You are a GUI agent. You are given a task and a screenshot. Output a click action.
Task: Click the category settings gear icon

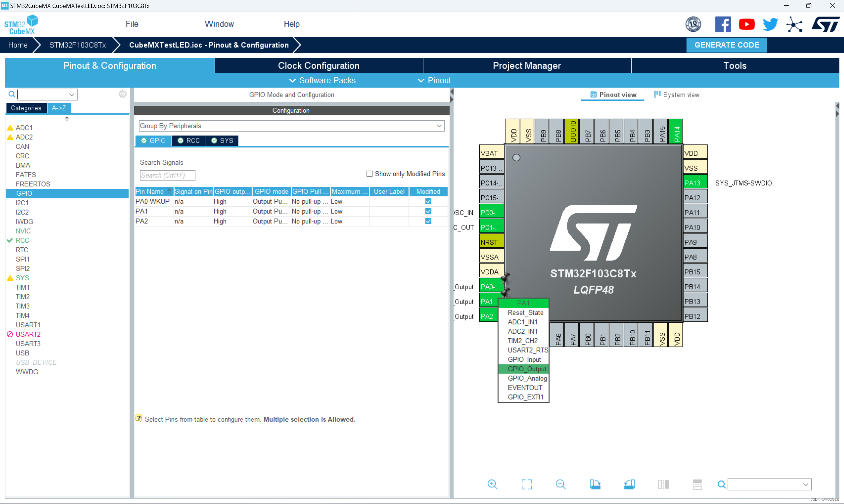click(122, 94)
